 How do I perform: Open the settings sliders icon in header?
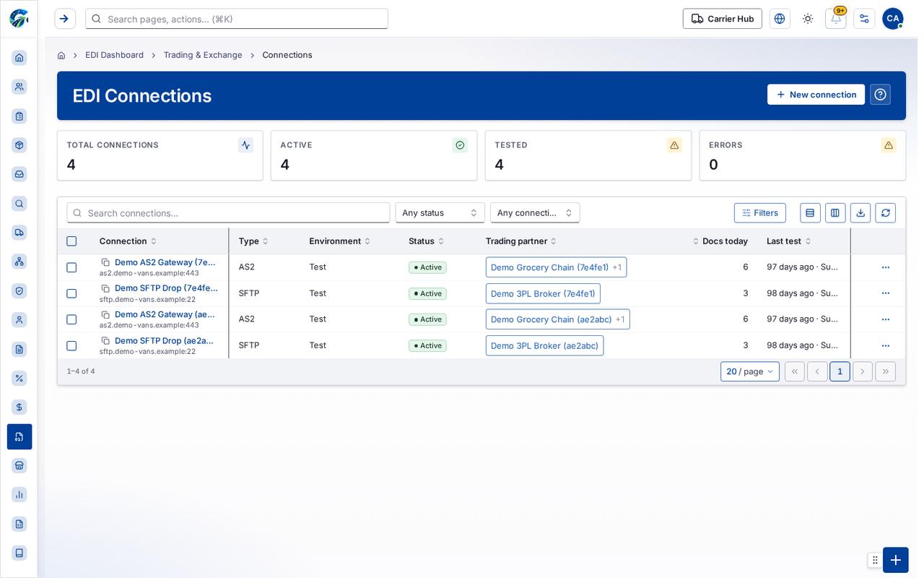[x=864, y=19]
